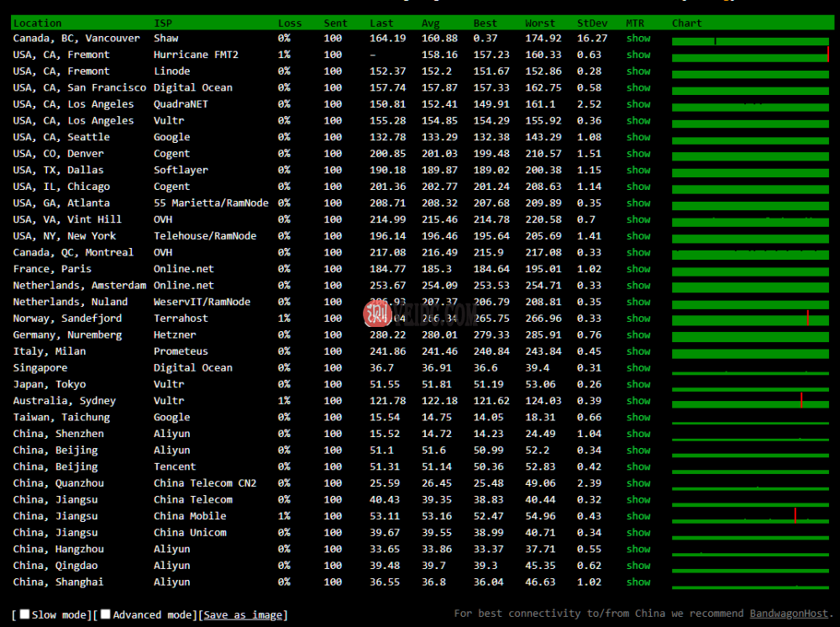This screenshot has height=627, width=840.
Task: Click the Last column header
Action: pos(381,23)
